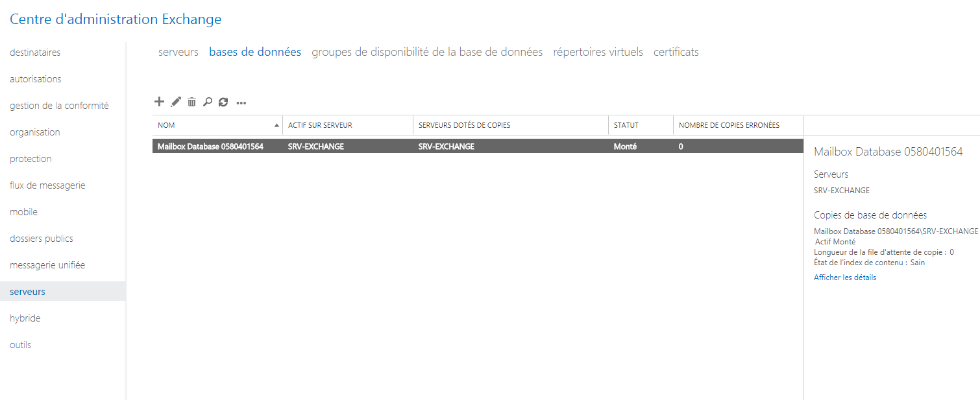
Task: Go to répertoires virtuels tab
Action: coord(598,52)
